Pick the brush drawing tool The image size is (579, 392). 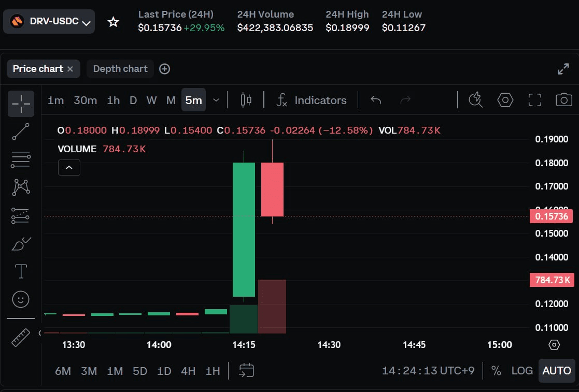(x=21, y=243)
